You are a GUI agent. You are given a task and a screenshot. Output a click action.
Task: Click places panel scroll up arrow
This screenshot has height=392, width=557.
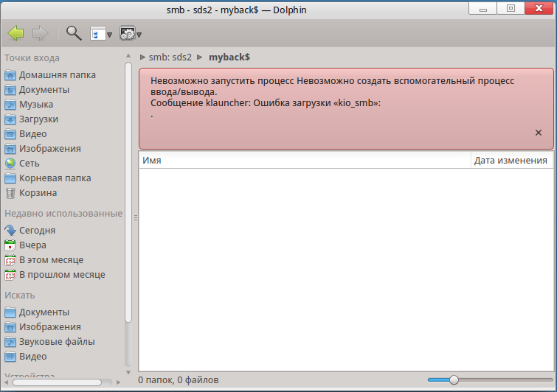[x=128, y=56]
